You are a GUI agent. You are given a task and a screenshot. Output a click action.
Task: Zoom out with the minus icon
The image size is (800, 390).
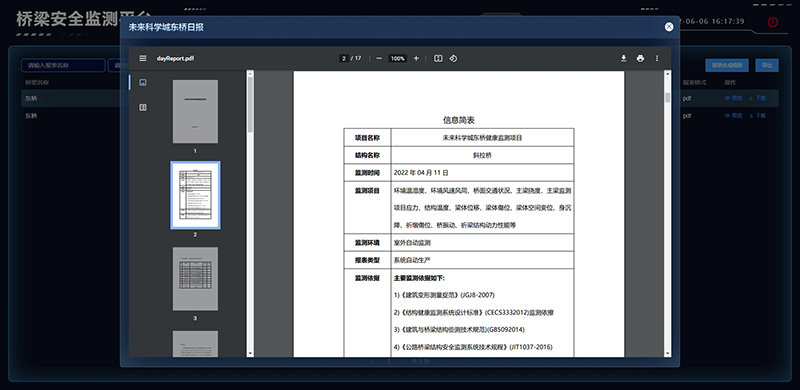pyautogui.click(x=379, y=58)
